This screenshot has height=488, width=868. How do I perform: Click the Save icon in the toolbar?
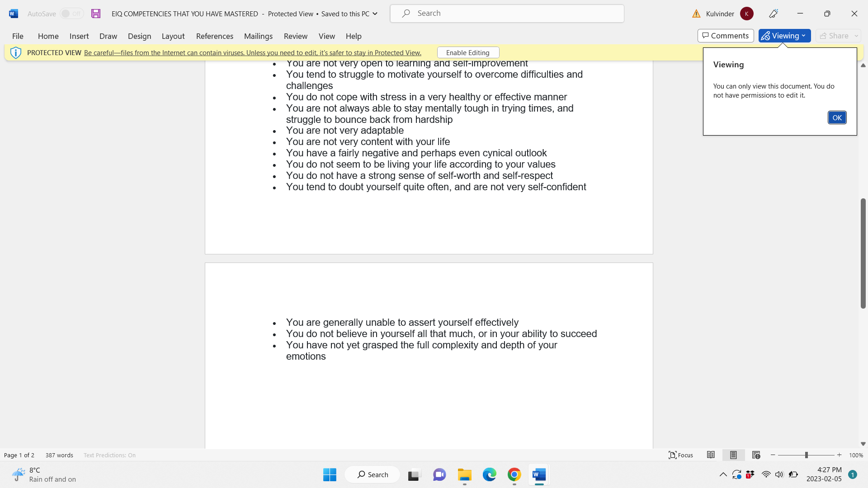pos(95,13)
